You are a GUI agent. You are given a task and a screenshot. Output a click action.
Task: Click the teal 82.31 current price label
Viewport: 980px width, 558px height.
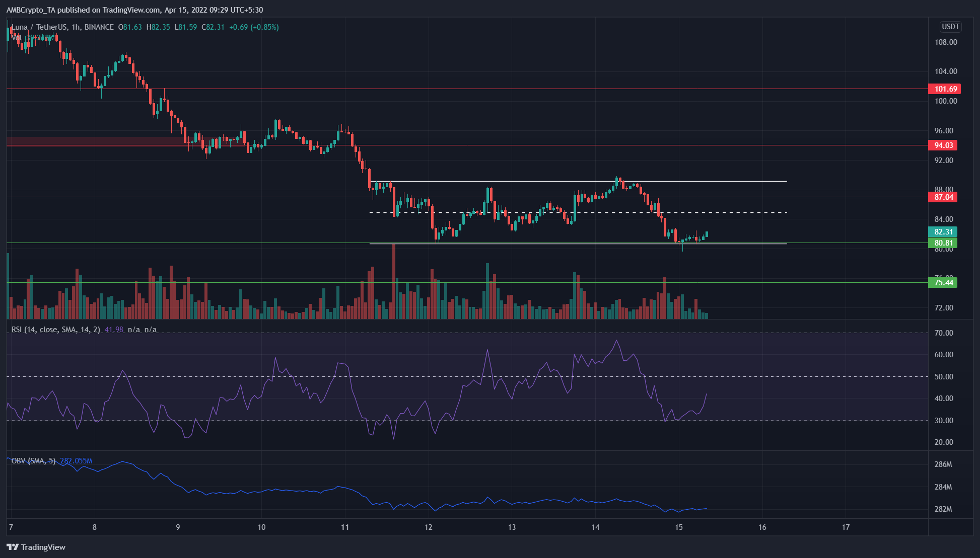[x=943, y=232]
